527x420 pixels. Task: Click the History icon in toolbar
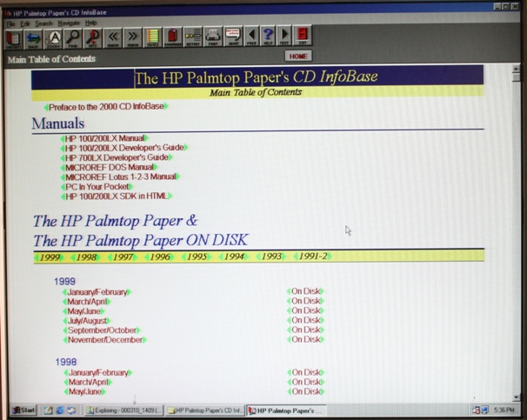[x=193, y=37]
